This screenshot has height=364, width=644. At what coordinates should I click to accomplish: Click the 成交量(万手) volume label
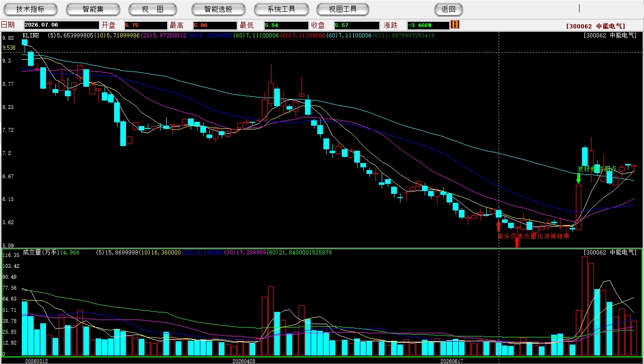click(x=40, y=253)
